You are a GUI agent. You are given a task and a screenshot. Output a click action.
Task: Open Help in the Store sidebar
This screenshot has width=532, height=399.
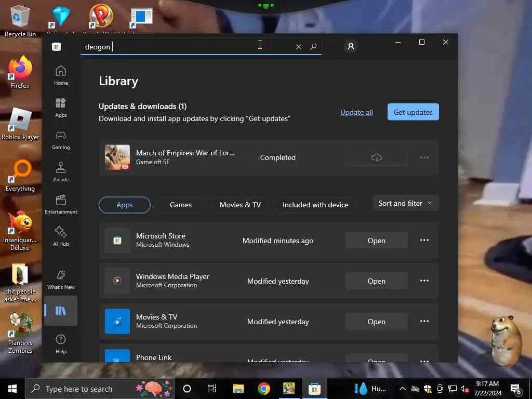click(x=61, y=344)
